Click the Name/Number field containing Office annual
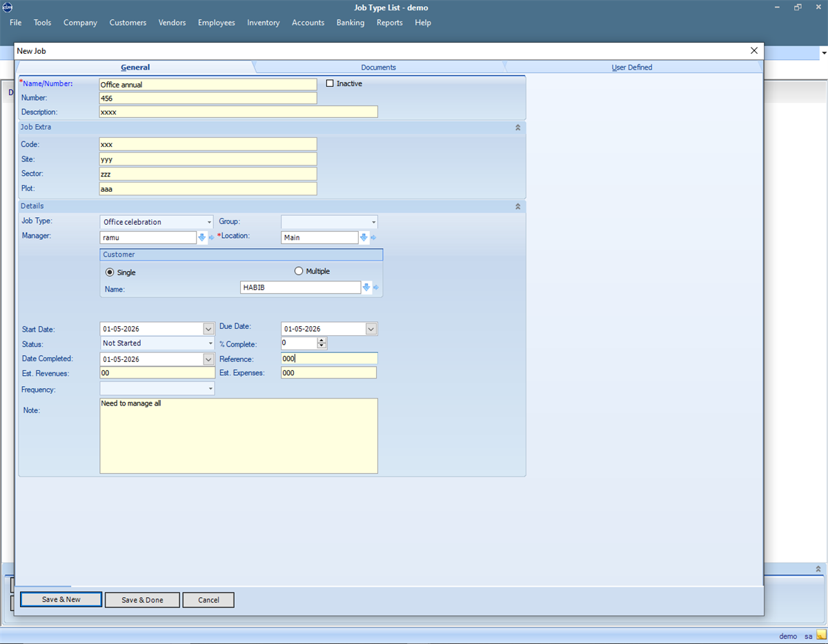828x644 pixels. pyautogui.click(x=208, y=84)
